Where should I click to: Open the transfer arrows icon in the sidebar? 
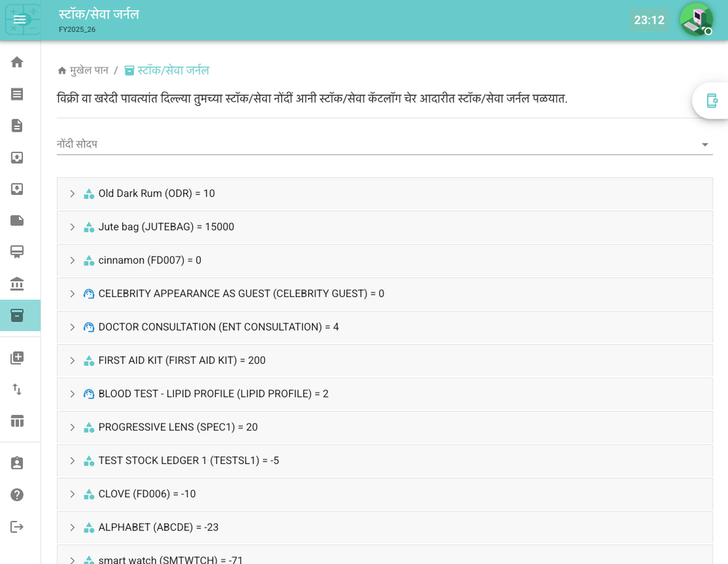tap(18, 389)
